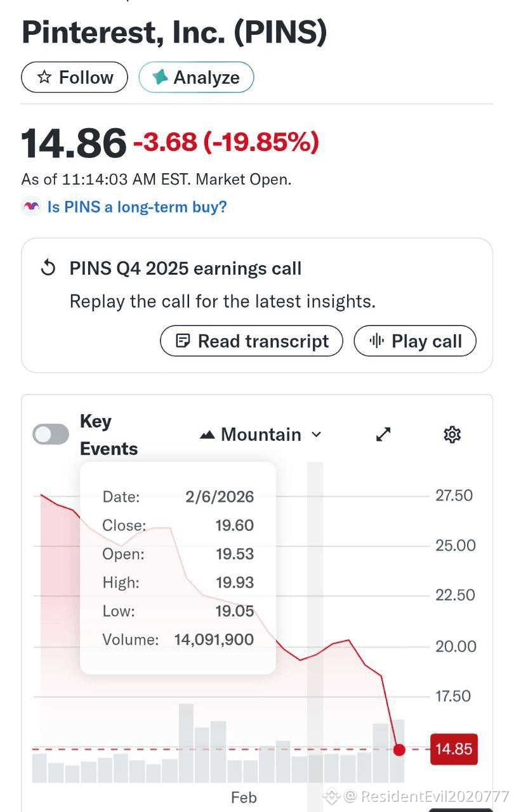Open 'Is PINS a long-term buy?' link
Image resolution: width=514 pixels, height=812 pixels.
[137, 207]
